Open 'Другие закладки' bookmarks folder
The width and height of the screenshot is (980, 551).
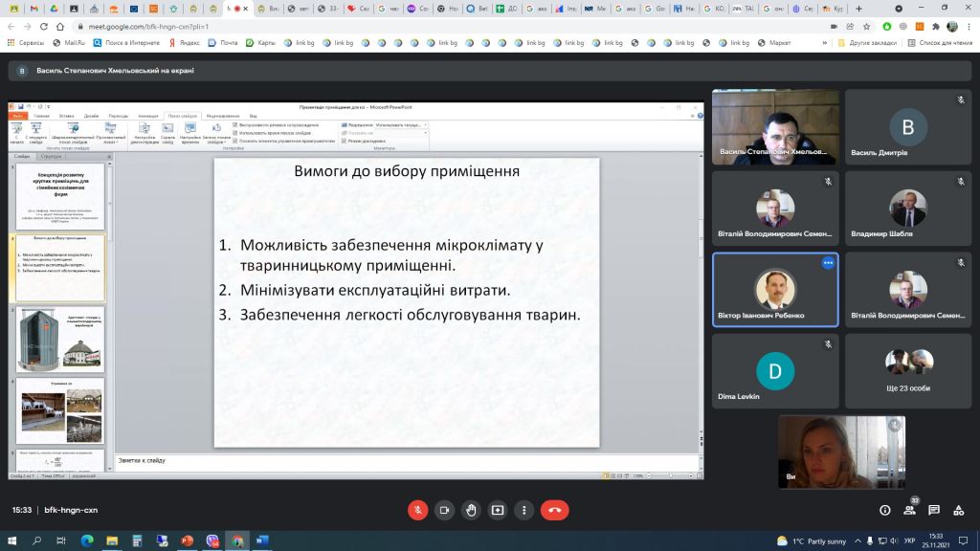[867, 42]
